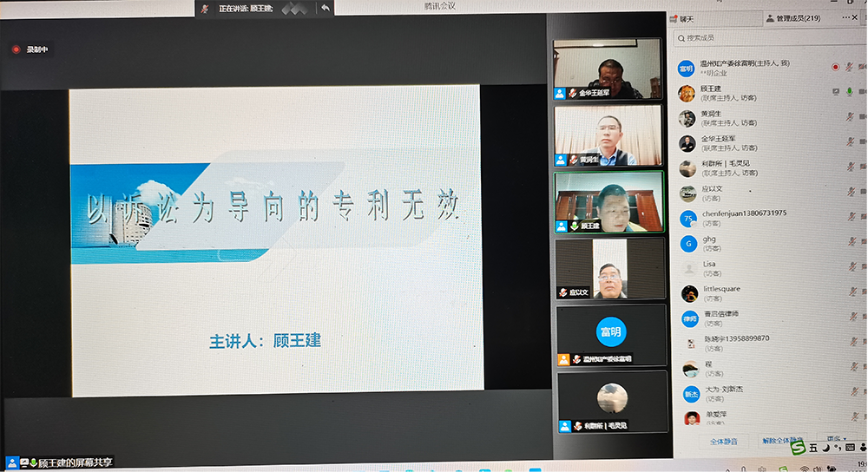Click the recording dot beside host 温州知产委徐富明
This screenshot has width=868, height=472.
tap(835, 67)
